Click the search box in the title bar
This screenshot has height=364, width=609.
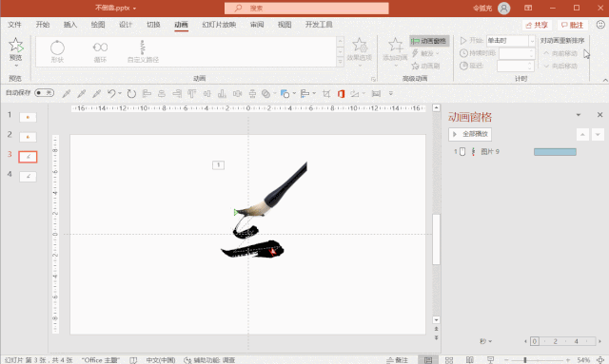tap(306, 9)
